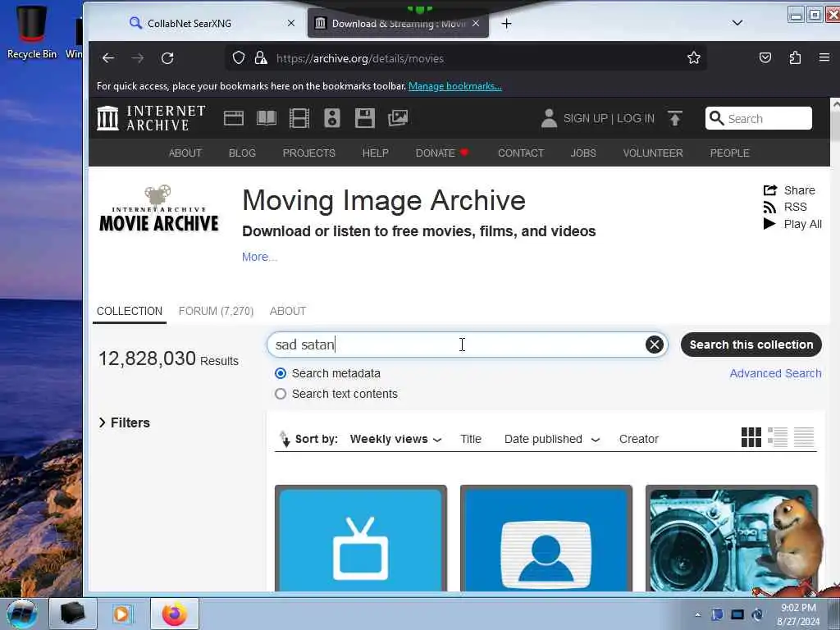Open the Extensions puzzle icon

click(x=795, y=58)
